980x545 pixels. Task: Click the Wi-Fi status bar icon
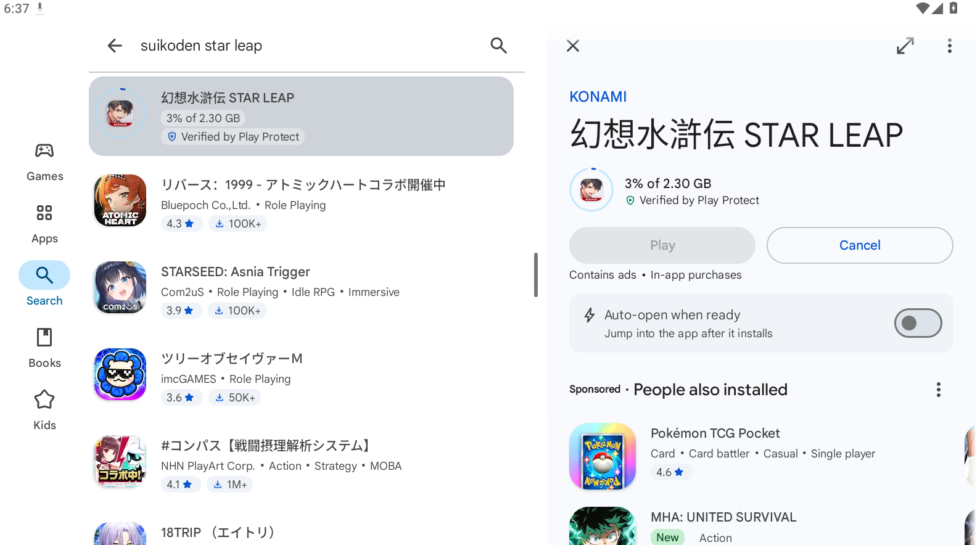923,9
